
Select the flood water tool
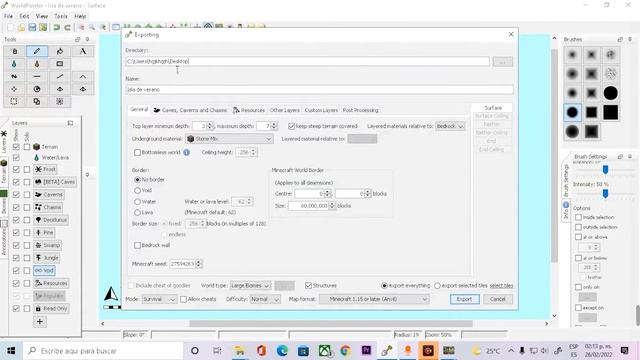coord(14,64)
